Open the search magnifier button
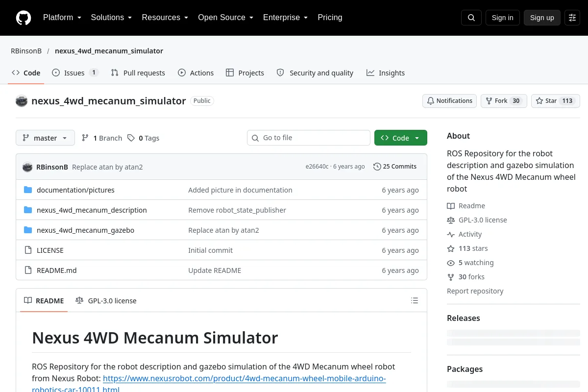 coord(471,18)
